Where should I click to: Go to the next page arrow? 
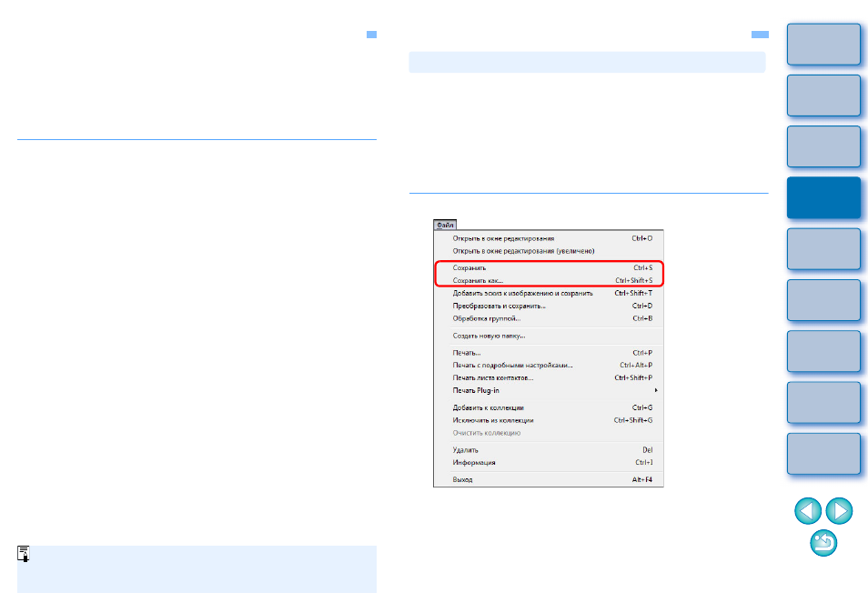coord(839,510)
